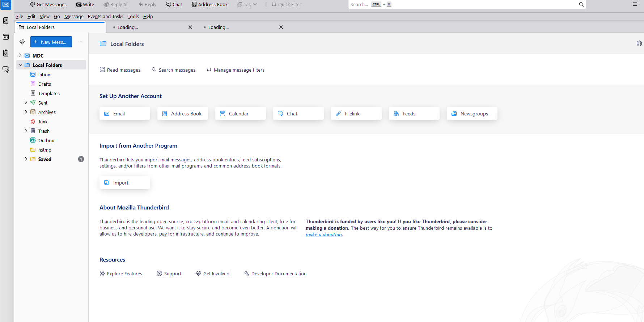Screen dimensions: 644x322
Task: Close the first Loading tab
Action: tap(190, 27)
